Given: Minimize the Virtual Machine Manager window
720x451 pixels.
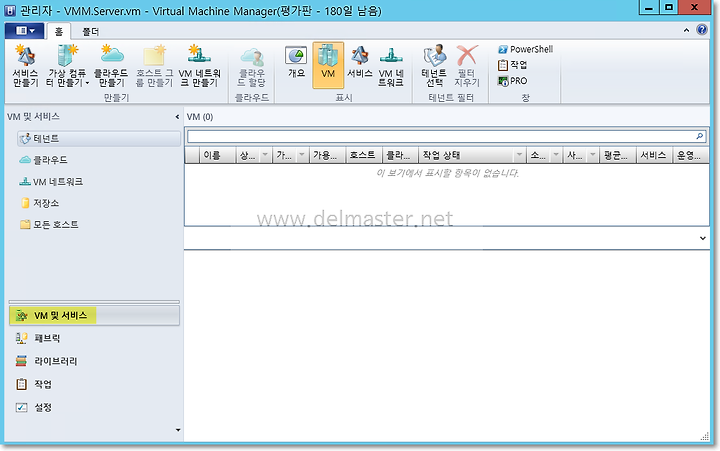Looking at the screenshot, I should [x=649, y=7].
